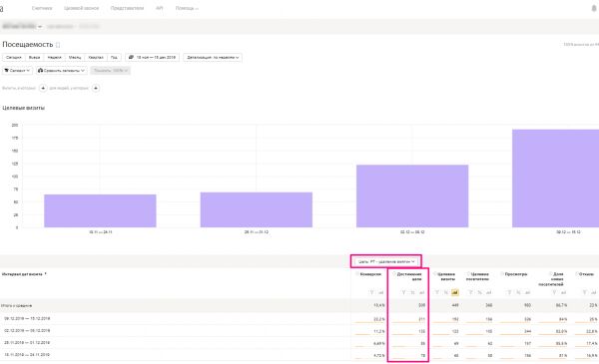Select row 25.11.2019 — 01.12.2019
Viewport: 599px width, 364px height.
pyautogui.click(x=299, y=343)
